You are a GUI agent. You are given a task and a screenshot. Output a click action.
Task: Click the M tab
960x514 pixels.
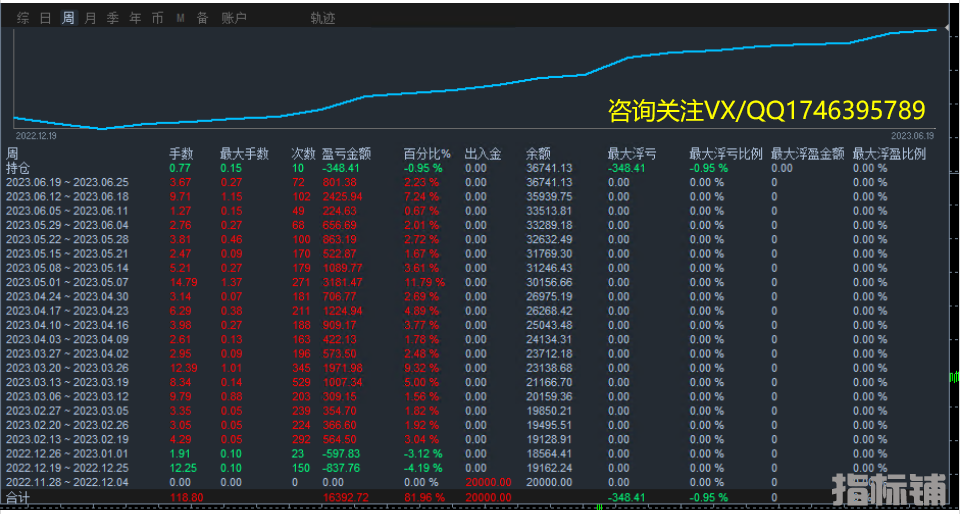coord(180,18)
